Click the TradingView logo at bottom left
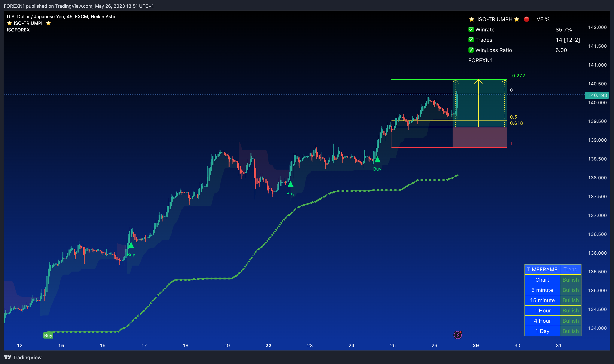This screenshot has height=364, width=614. (x=22, y=357)
